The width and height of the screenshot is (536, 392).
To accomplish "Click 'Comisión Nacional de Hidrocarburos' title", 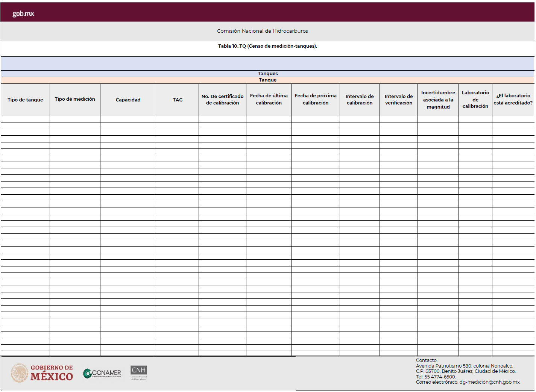I will coord(262,31).
